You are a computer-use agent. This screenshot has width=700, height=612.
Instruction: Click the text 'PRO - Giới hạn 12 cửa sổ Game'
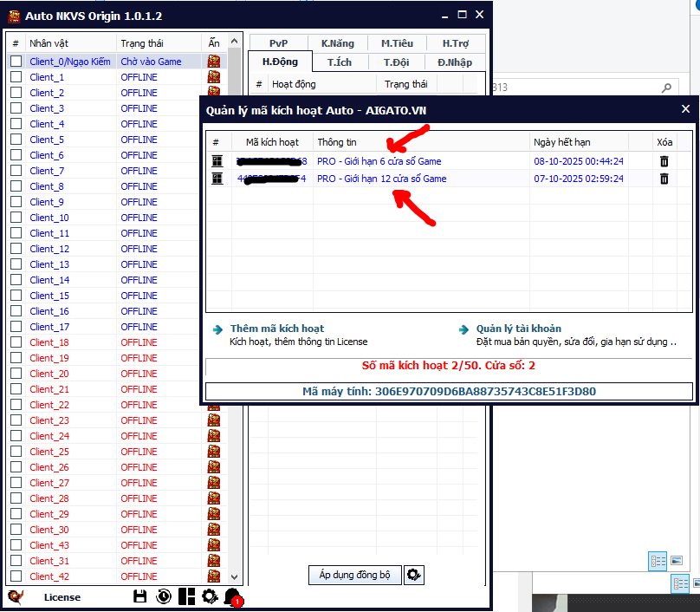(x=382, y=179)
